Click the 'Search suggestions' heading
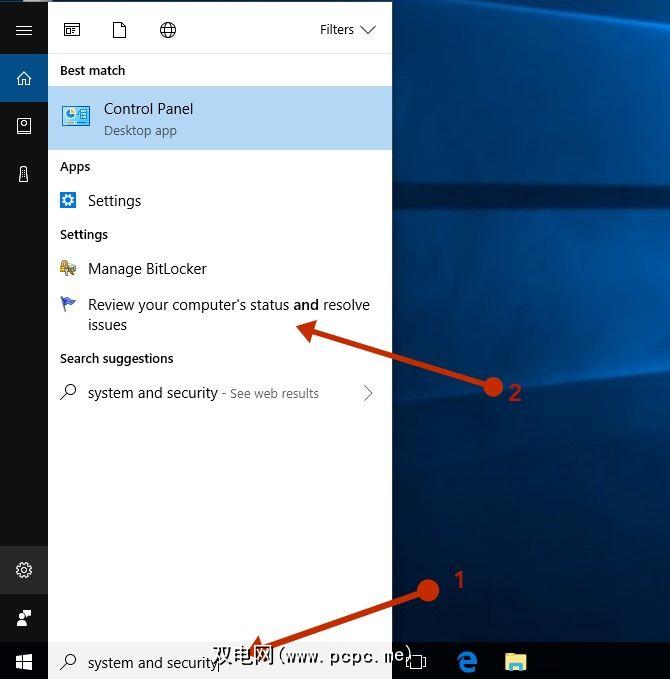Screen dimensions: 670x679 point(117,359)
